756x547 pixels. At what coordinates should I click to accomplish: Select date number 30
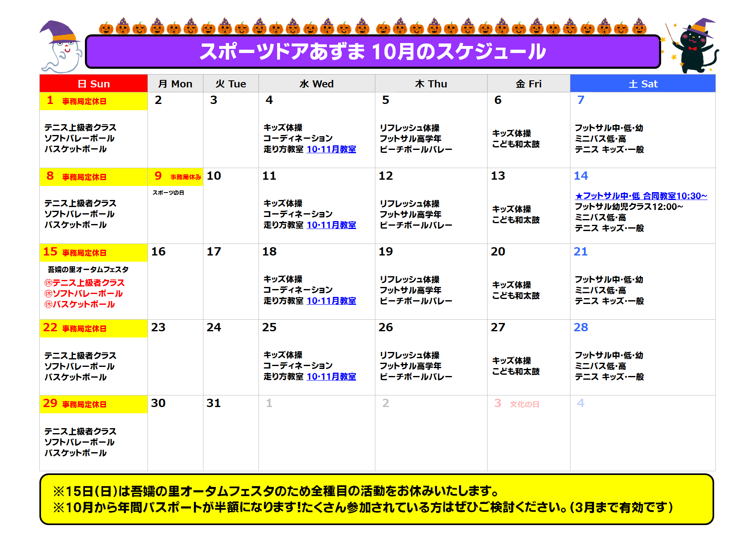pos(158,403)
